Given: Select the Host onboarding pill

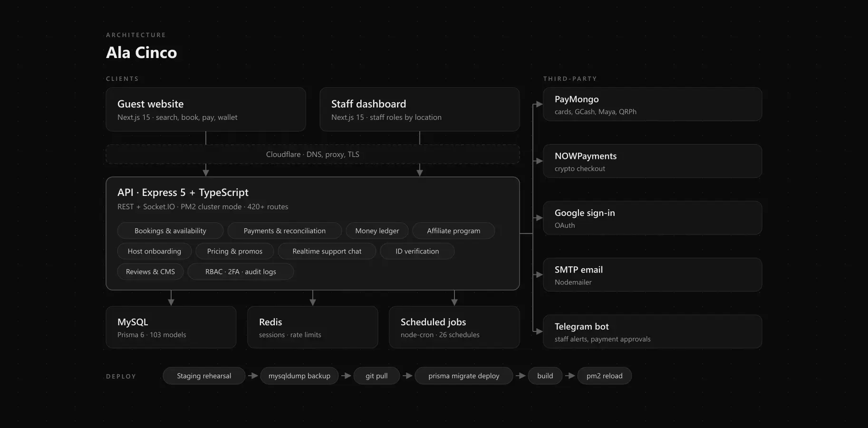Looking at the screenshot, I should (x=154, y=251).
